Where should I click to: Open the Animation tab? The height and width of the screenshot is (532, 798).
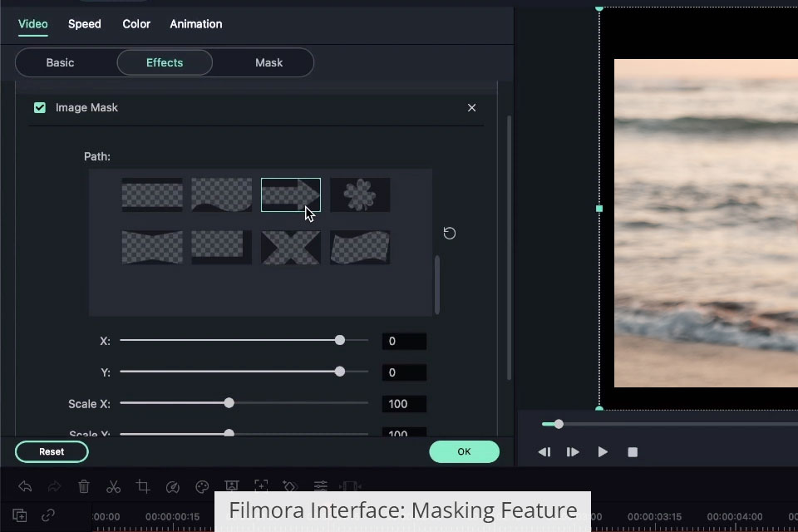(x=196, y=24)
